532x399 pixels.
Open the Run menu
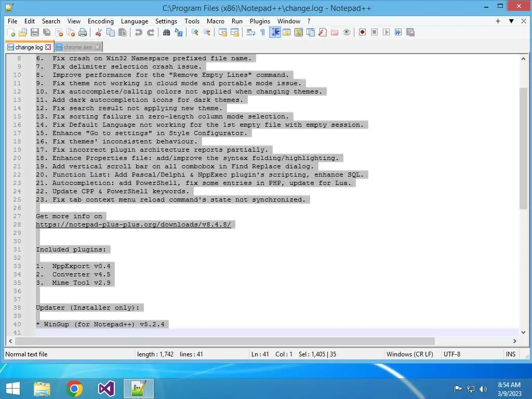click(237, 21)
